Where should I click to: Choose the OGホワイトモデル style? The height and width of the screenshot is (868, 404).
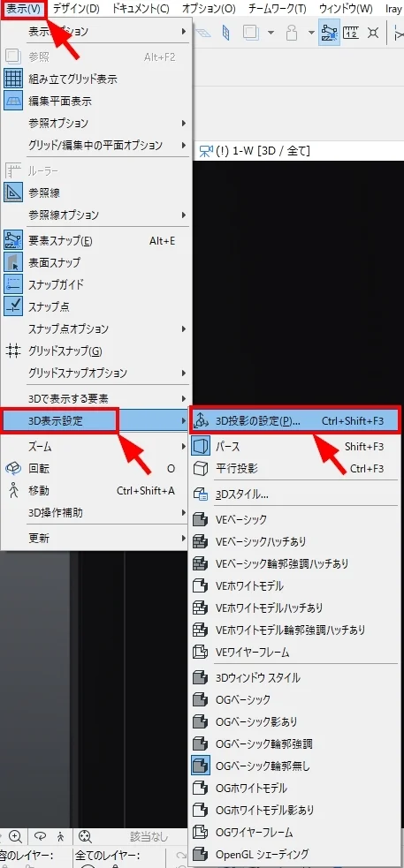click(x=294, y=788)
